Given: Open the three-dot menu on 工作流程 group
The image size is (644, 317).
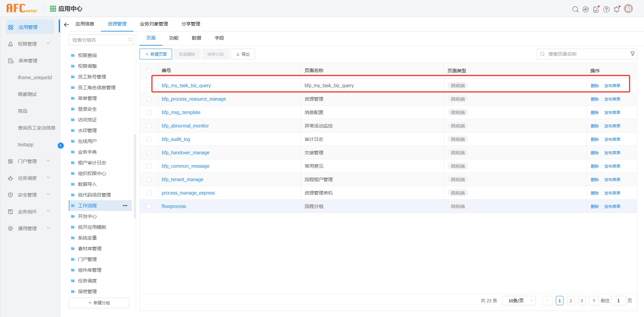Looking at the screenshot, I should (125, 206).
